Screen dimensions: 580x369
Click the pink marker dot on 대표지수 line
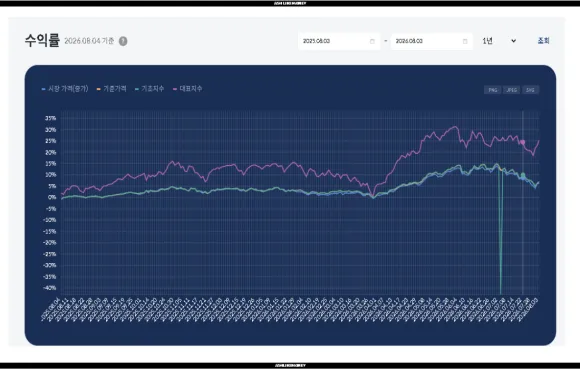(x=523, y=142)
